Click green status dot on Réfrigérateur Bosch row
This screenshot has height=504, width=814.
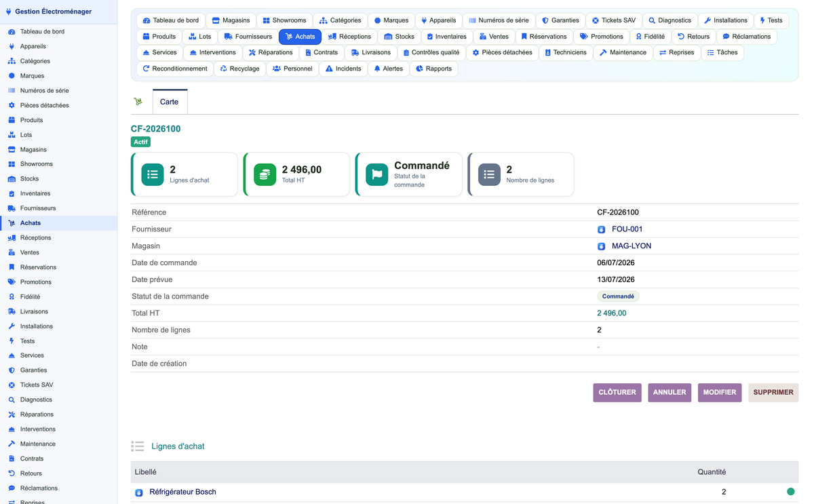click(790, 492)
